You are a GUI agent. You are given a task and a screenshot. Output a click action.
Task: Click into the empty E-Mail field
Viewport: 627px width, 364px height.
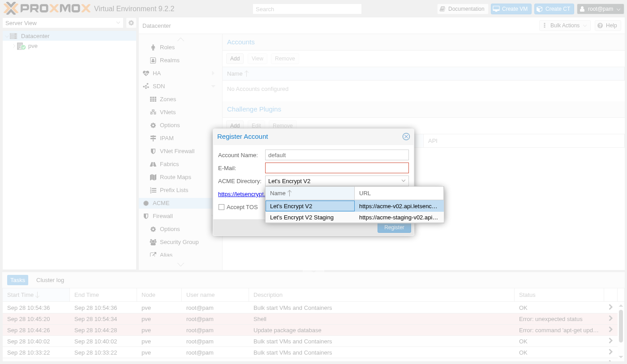(x=337, y=168)
